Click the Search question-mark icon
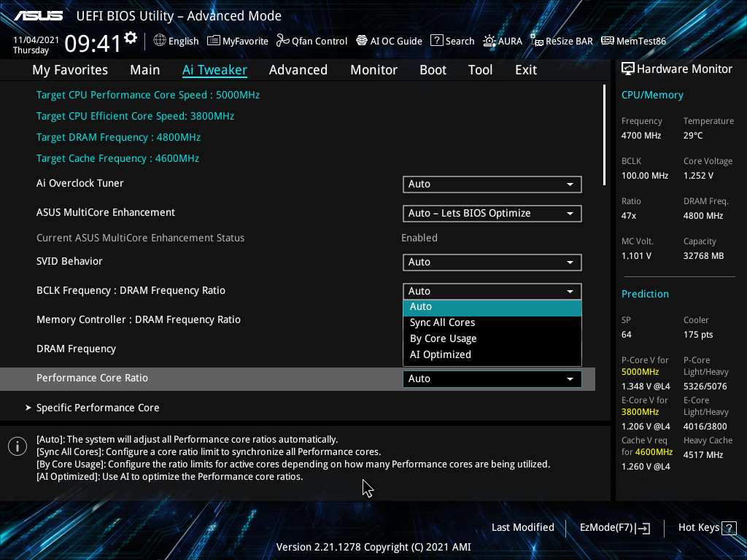The image size is (747, 560). pyautogui.click(x=437, y=41)
